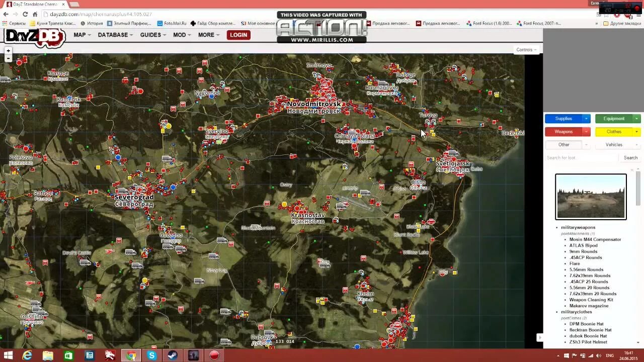Image resolution: width=644 pixels, height=362 pixels.
Task: Expand the side panel collapse arrow
Action: click(x=540, y=337)
